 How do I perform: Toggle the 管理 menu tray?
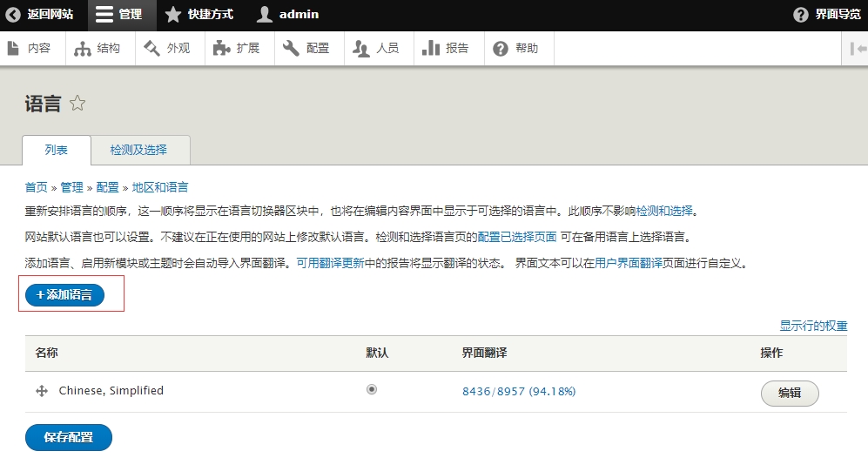(119, 15)
